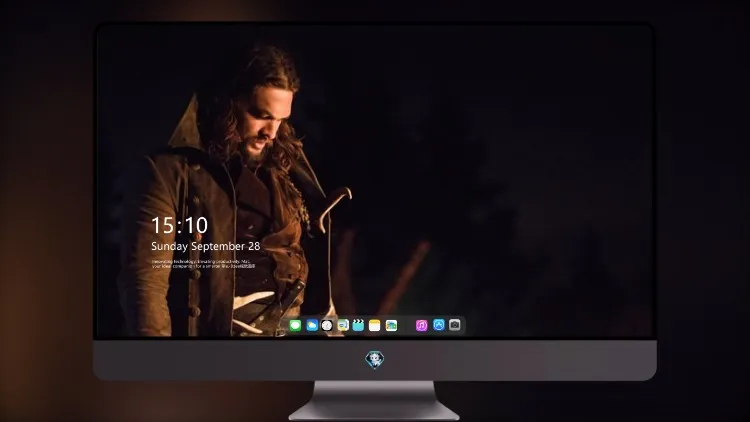Open the Weather app in dock
The width and height of the screenshot is (750, 422).
pos(312,325)
